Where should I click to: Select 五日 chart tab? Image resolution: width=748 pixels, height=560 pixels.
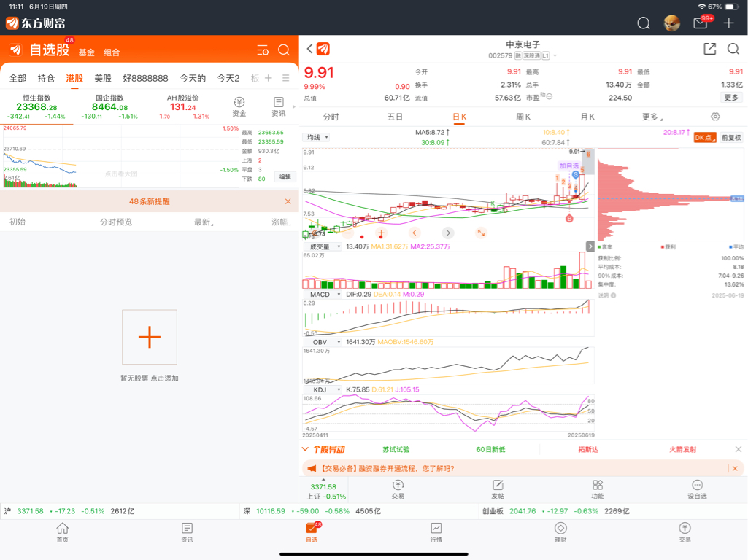[395, 117]
